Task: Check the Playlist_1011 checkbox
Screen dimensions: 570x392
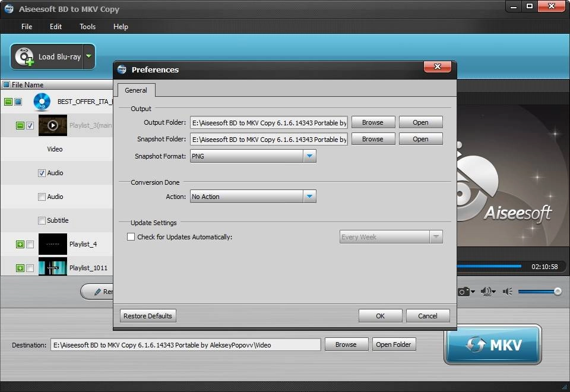Action: click(x=30, y=268)
